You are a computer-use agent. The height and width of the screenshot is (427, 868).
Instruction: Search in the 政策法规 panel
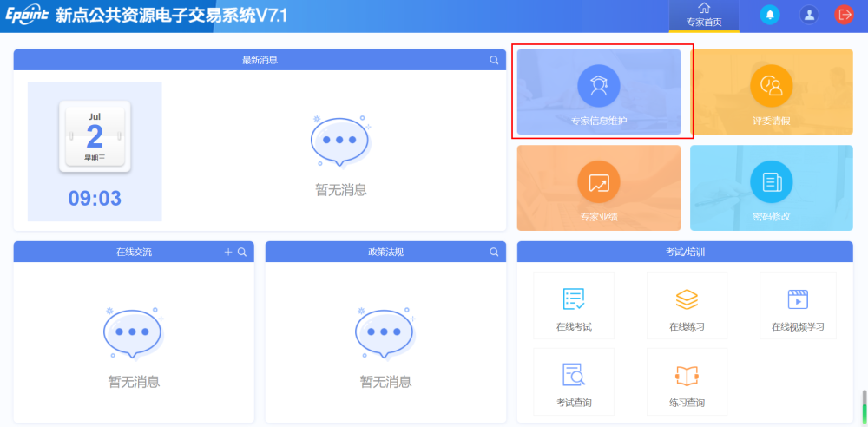point(494,252)
